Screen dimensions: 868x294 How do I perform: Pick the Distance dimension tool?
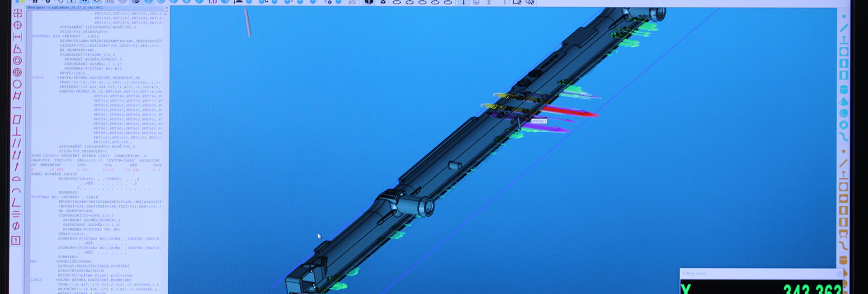pyautogui.click(x=18, y=37)
